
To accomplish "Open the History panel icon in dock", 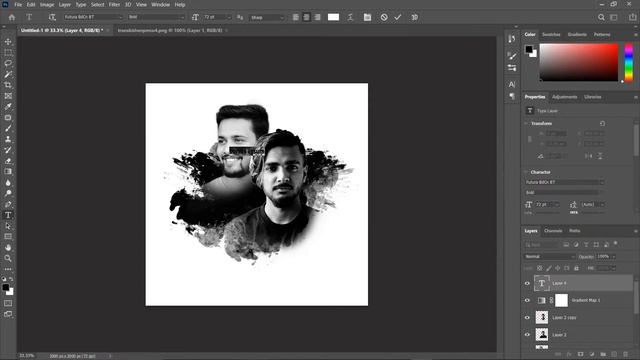I will click(x=512, y=39).
